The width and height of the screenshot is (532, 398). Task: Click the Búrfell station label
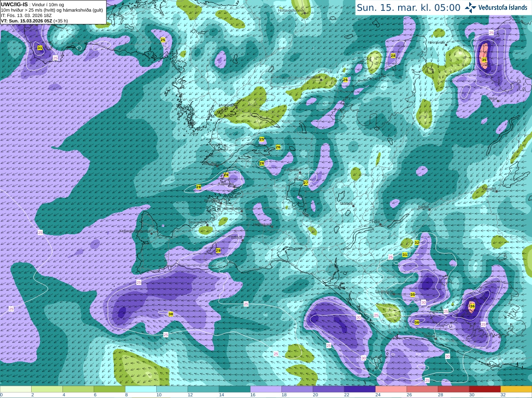coord(423,207)
